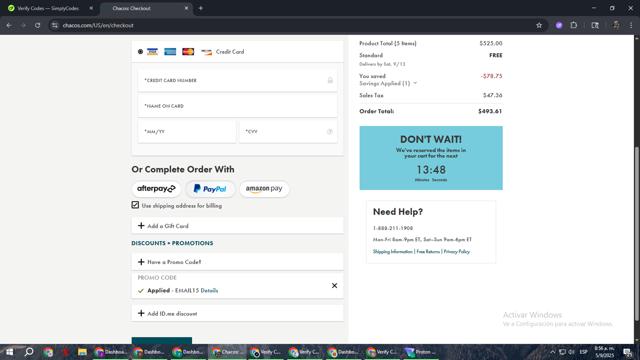This screenshot has height=360, width=640.
Task: Focus the Credit Card Number field
Action: [238, 80]
